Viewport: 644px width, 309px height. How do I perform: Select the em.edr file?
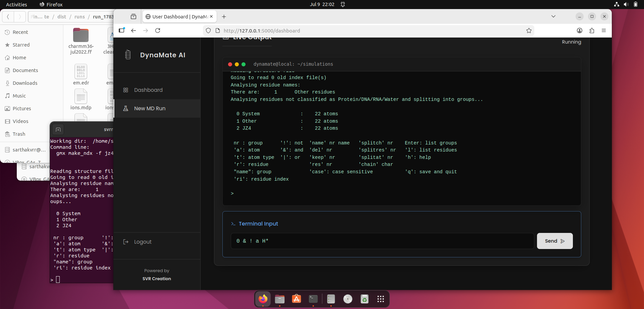coord(81,74)
